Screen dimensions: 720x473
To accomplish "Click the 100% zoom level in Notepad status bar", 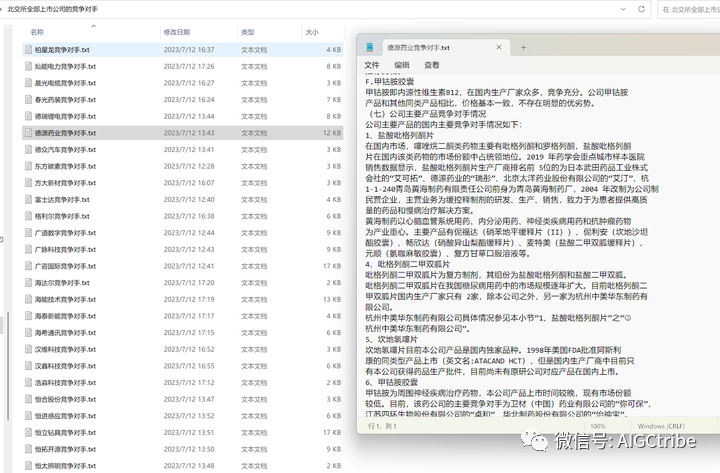I will coord(598,426).
